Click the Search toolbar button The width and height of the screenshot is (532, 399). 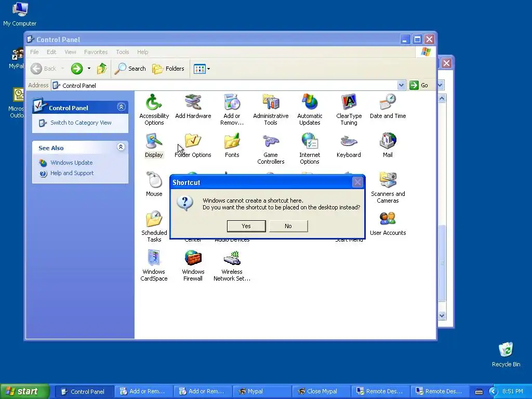(x=130, y=69)
